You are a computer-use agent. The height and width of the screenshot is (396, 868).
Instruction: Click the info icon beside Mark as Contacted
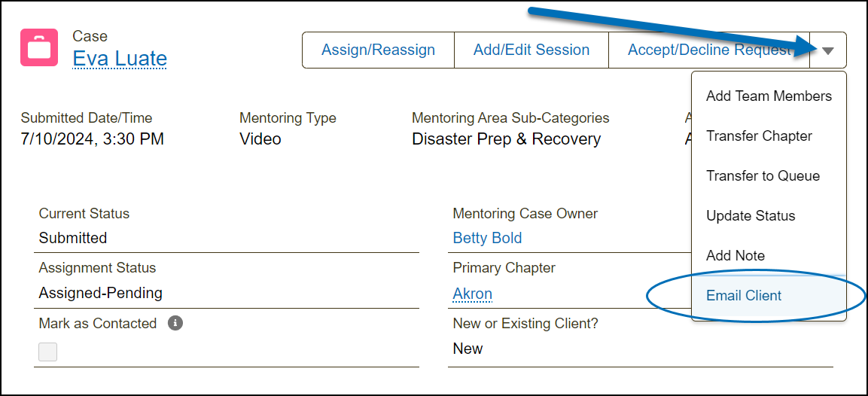pos(175,323)
